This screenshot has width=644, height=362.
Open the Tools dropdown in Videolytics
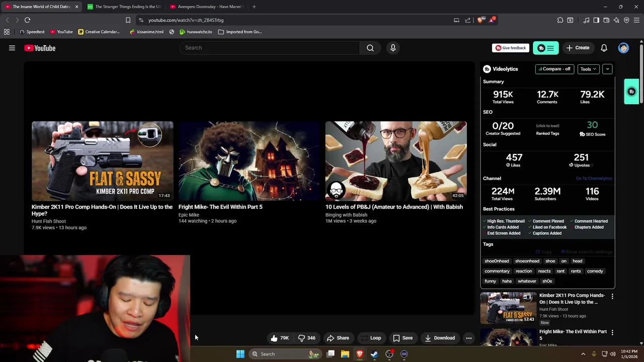click(x=588, y=69)
